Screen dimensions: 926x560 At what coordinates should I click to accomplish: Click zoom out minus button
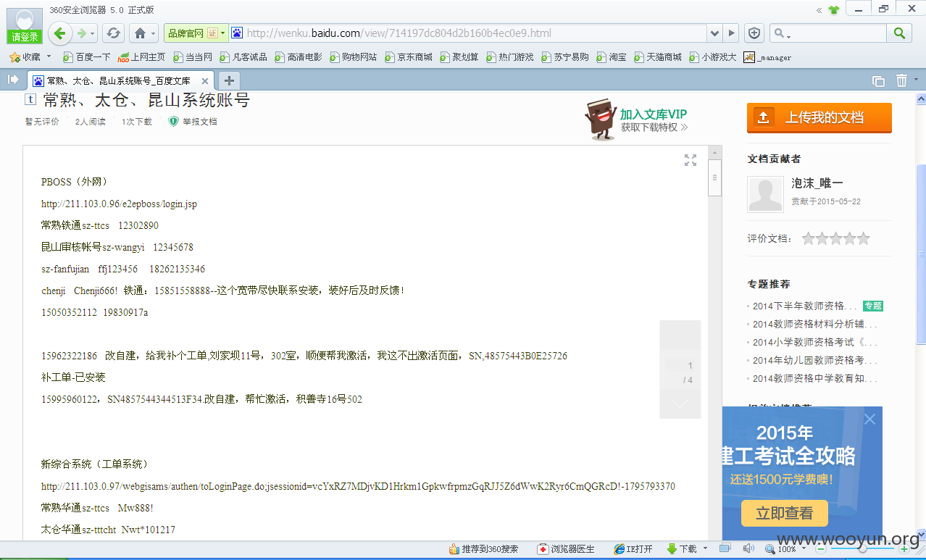point(821,550)
